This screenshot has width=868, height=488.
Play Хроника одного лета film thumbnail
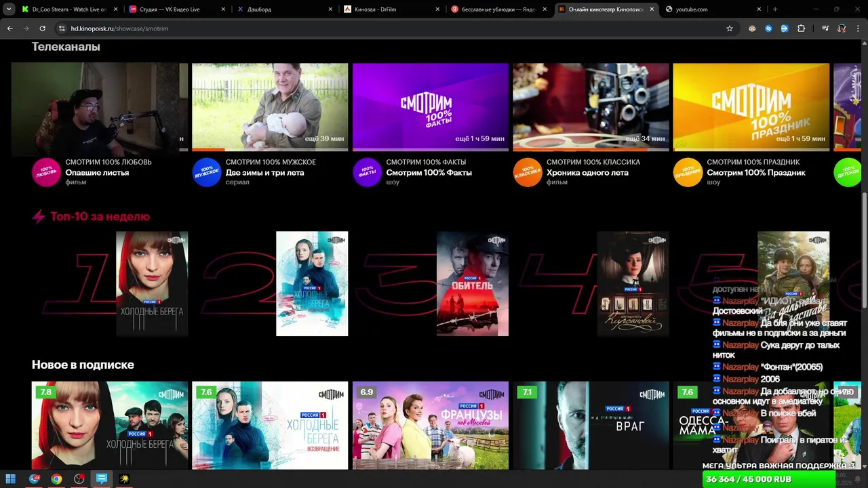591,107
